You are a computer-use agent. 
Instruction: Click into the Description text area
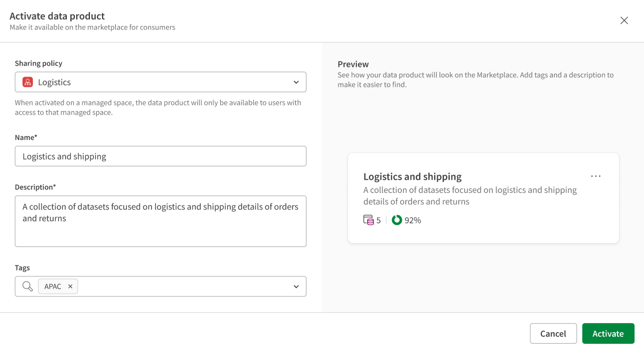pyautogui.click(x=161, y=221)
